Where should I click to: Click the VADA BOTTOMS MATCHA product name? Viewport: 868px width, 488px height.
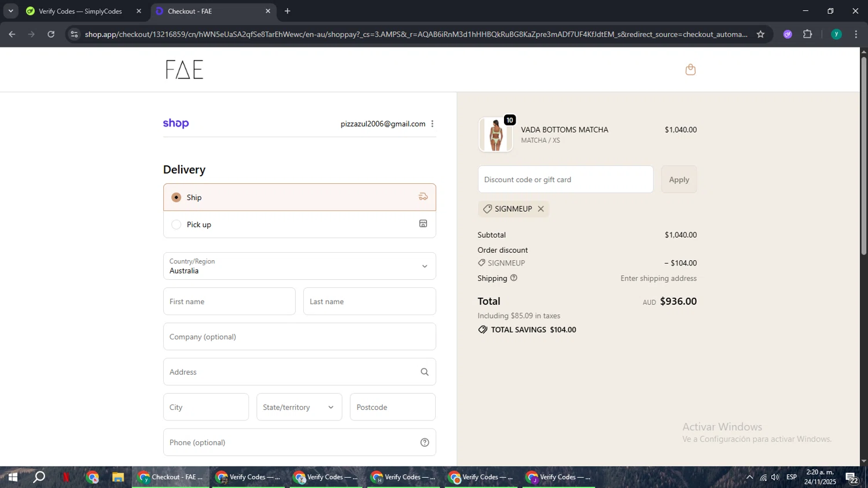point(564,130)
